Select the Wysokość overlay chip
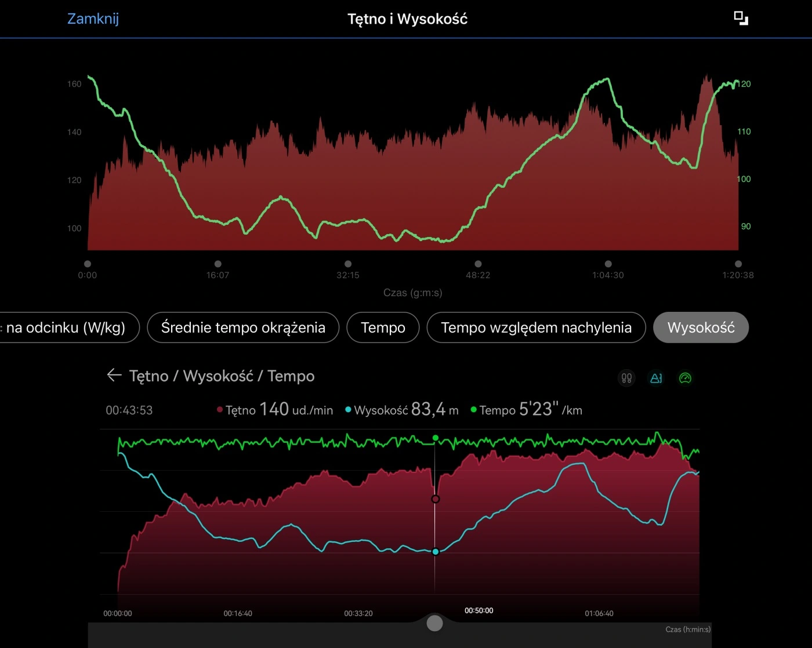The image size is (812, 648). (x=701, y=327)
